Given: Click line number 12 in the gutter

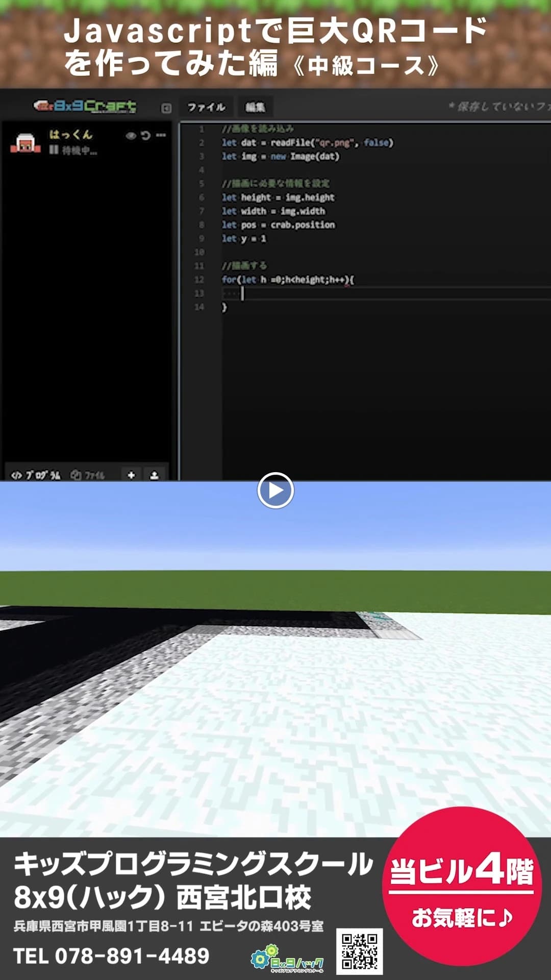Looking at the screenshot, I should [199, 280].
